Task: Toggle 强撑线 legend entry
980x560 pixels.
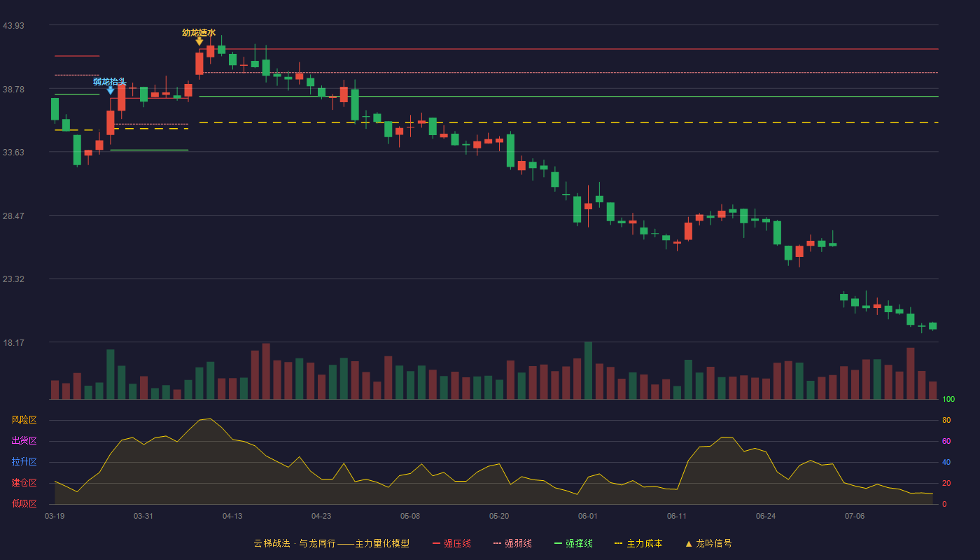Action: point(573,543)
